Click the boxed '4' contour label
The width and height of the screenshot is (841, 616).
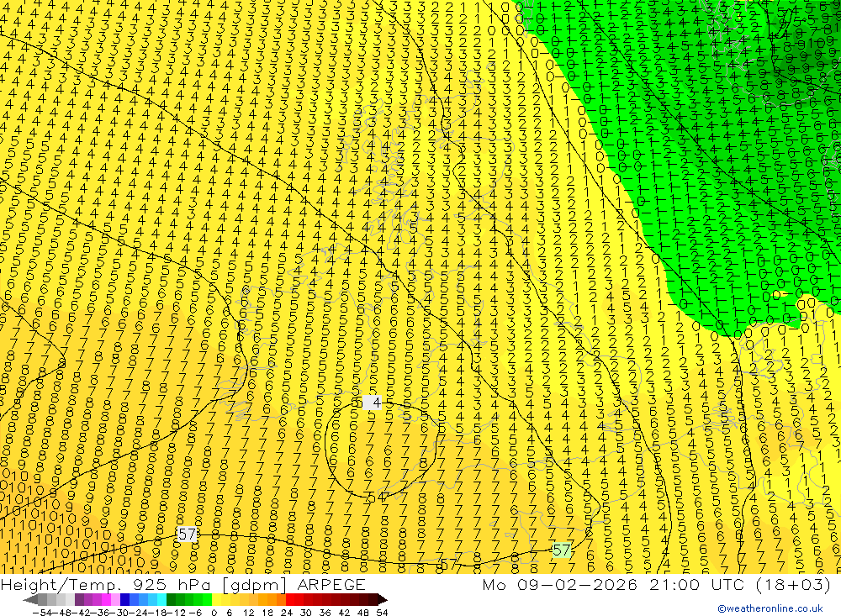tap(373, 403)
